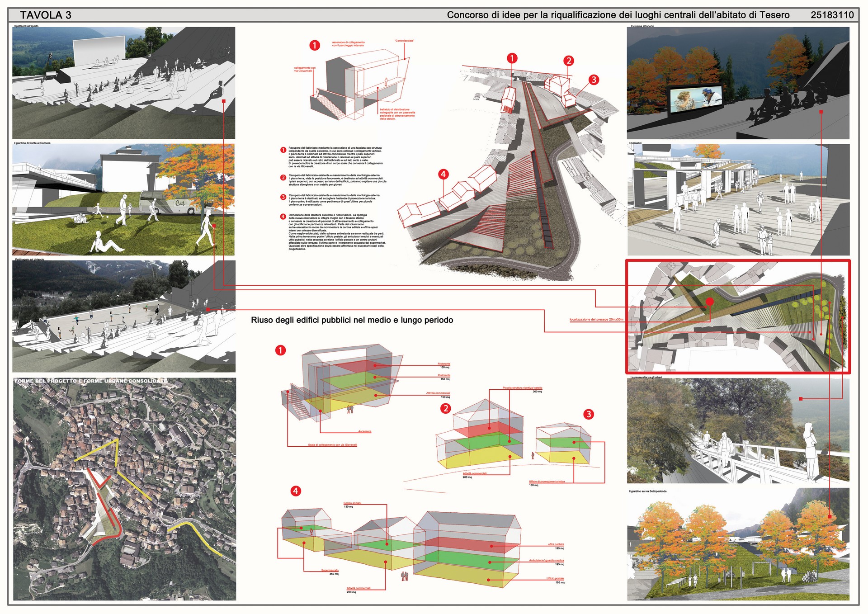
Task: Click red marker 3 on the axonometric site plan
Action: [594, 80]
